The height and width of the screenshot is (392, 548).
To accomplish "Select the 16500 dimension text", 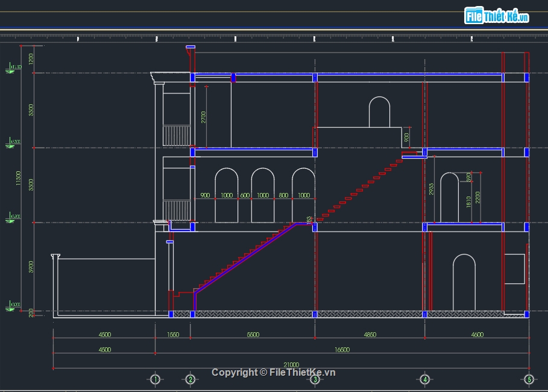I will pyautogui.click(x=342, y=349).
